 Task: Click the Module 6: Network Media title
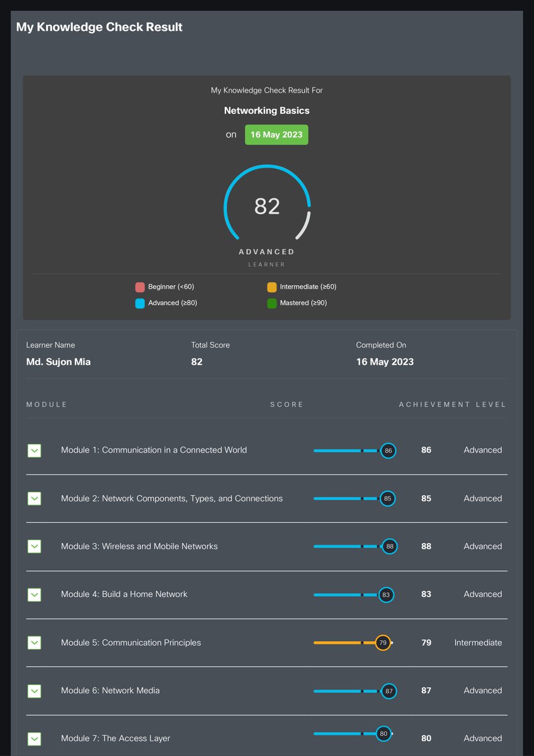click(110, 690)
